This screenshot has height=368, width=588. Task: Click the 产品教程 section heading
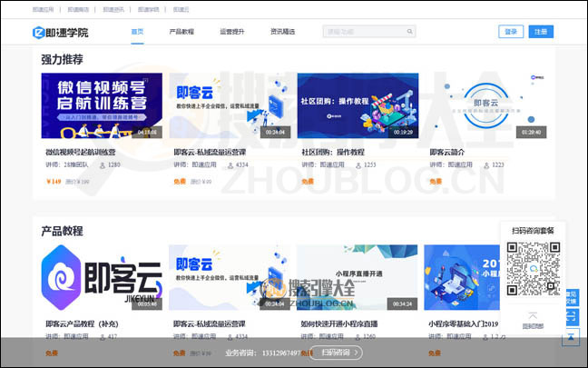(x=62, y=231)
